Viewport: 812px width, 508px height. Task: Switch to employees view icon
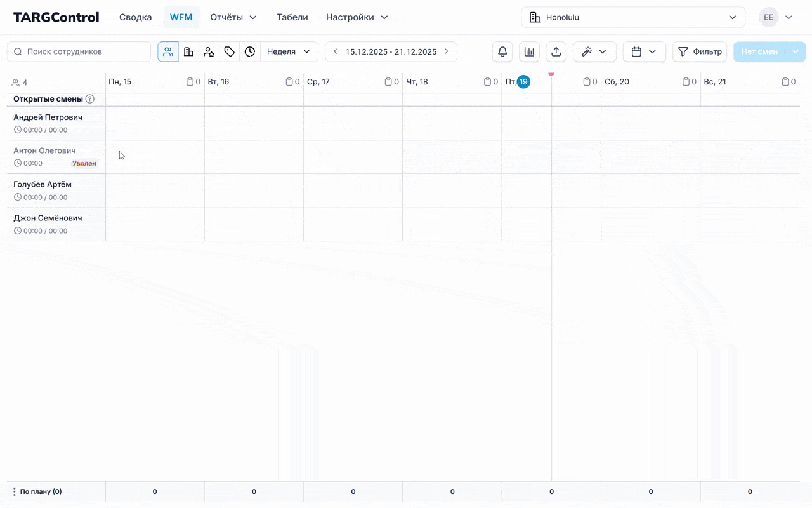pos(168,51)
